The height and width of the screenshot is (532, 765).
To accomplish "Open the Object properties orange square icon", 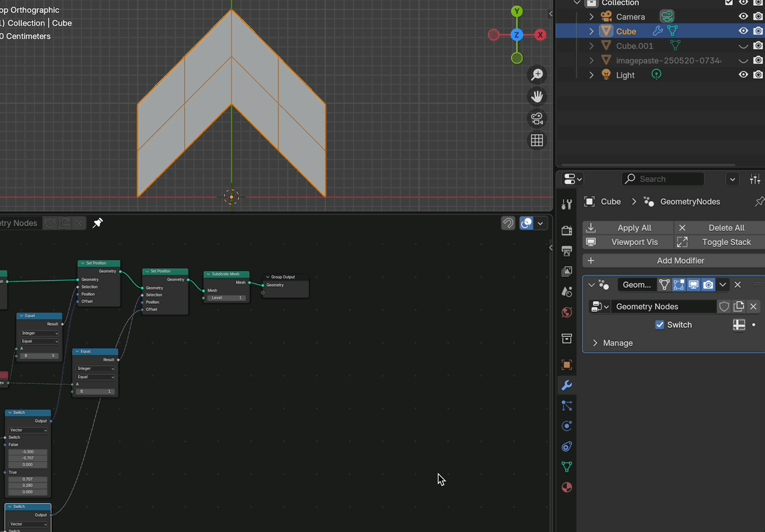I will [x=566, y=364].
